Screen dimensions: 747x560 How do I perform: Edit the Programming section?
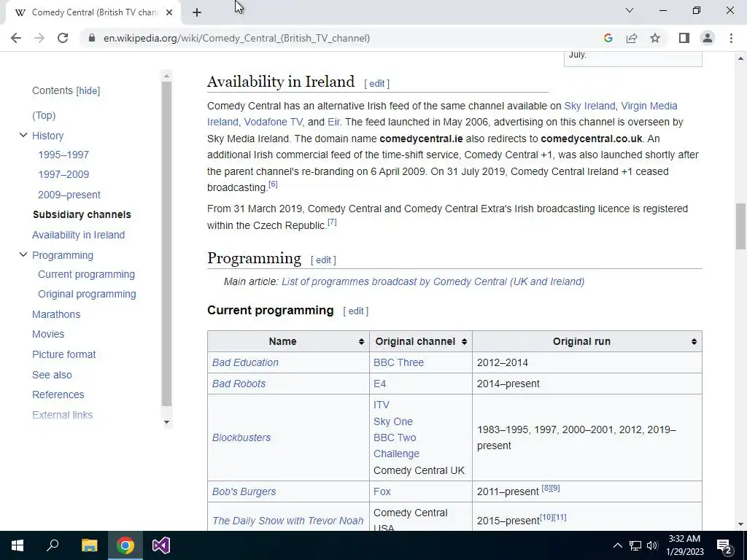[x=323, y=260]
